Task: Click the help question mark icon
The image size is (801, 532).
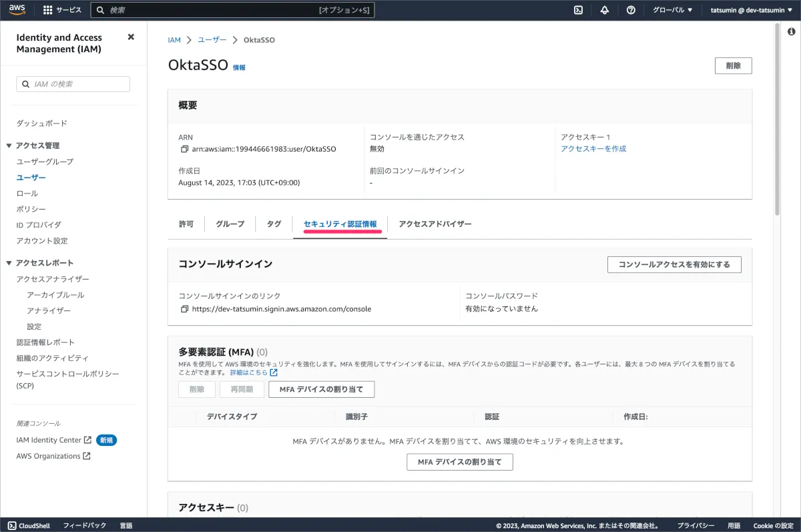Action: (x=631, y=10)
